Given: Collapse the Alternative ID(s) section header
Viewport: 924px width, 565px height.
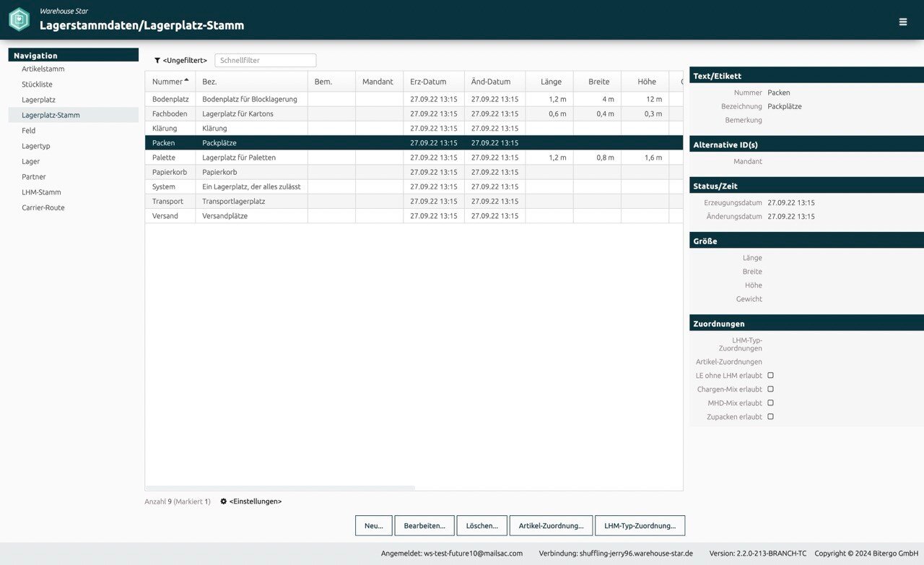Looking at the screenshot, I should [x=806, y=145].
